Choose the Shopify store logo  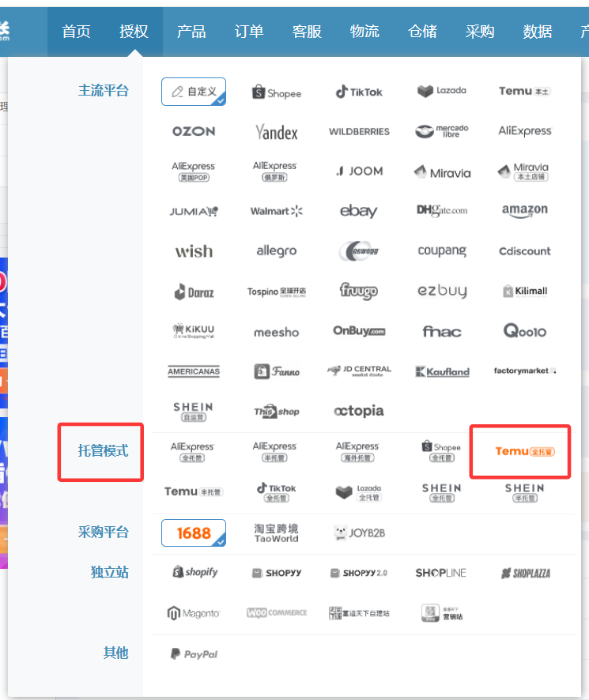pos(194,572)
